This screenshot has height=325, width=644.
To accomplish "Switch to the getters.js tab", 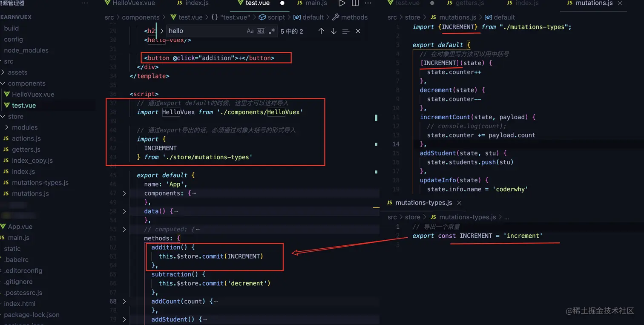I will [x=466, y=3].
